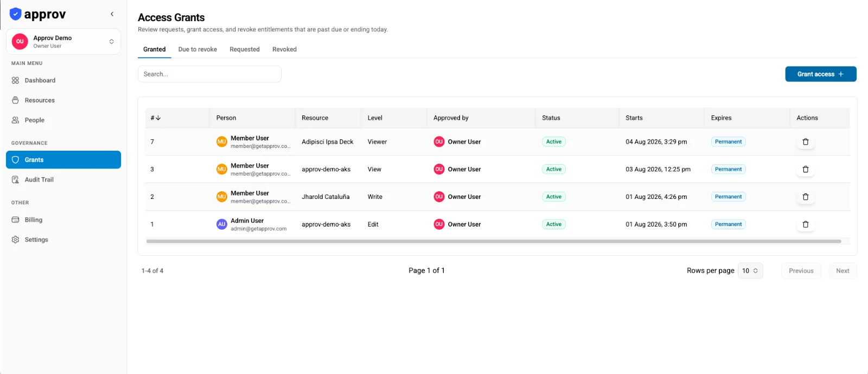This screenshot has height=374, width=868.
Task: Click MU avatar in Adipisci Ipsa Deck row
Action: [222, 142]
